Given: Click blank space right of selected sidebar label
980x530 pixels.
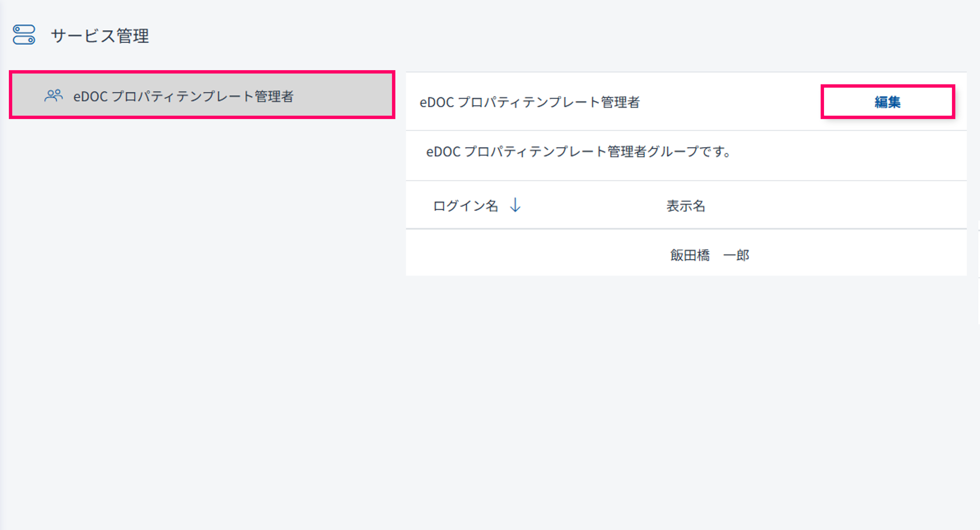Looking at the screenshot, I should point(342,96).
